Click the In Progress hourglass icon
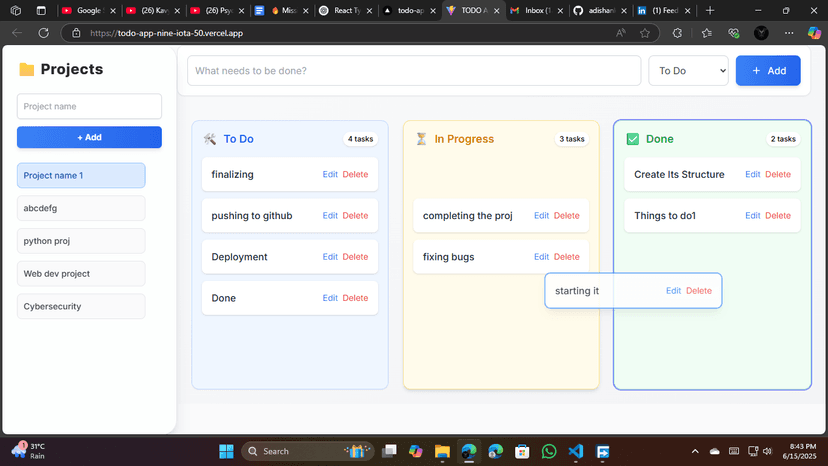 pyautogui.click(x=421, y=139)
